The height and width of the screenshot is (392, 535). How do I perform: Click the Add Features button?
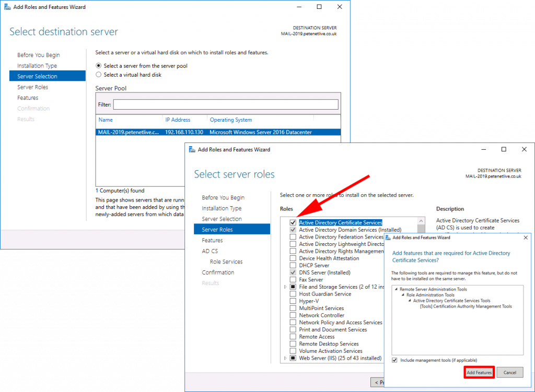(x=479, y=372)
